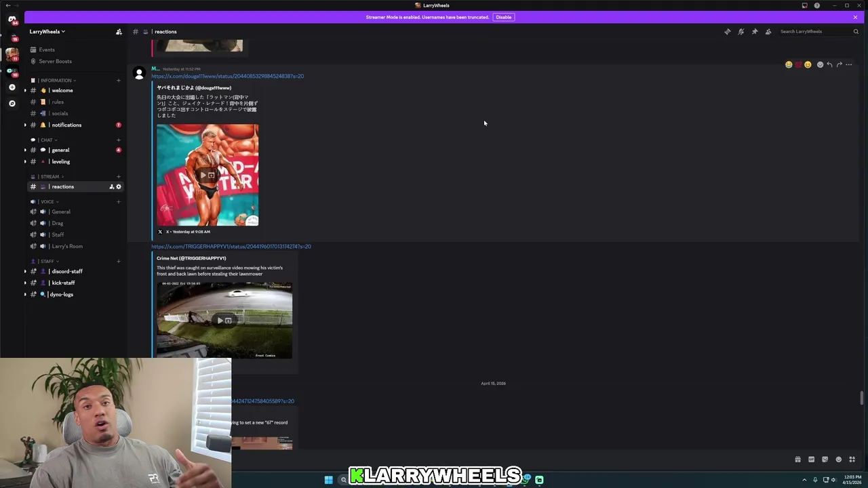Open the send gift icon in message bar
868x488 pixels.
click(x=797, y=460)
